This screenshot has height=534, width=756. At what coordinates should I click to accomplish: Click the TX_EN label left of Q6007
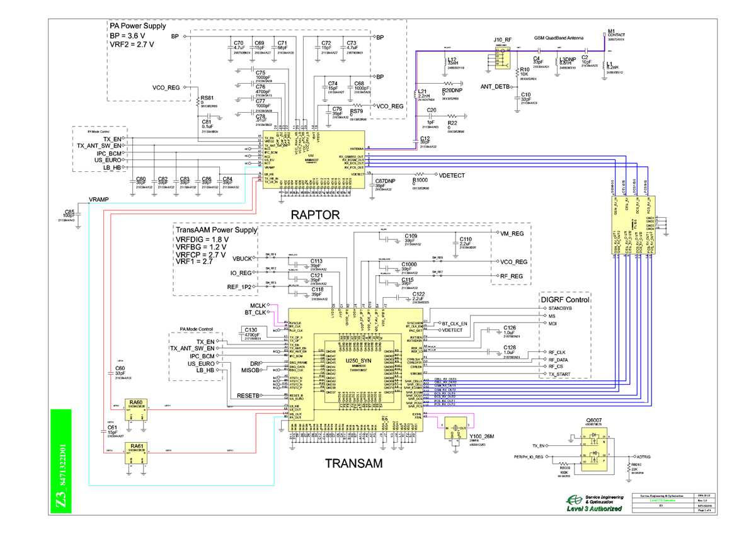(x=537, y=445)
